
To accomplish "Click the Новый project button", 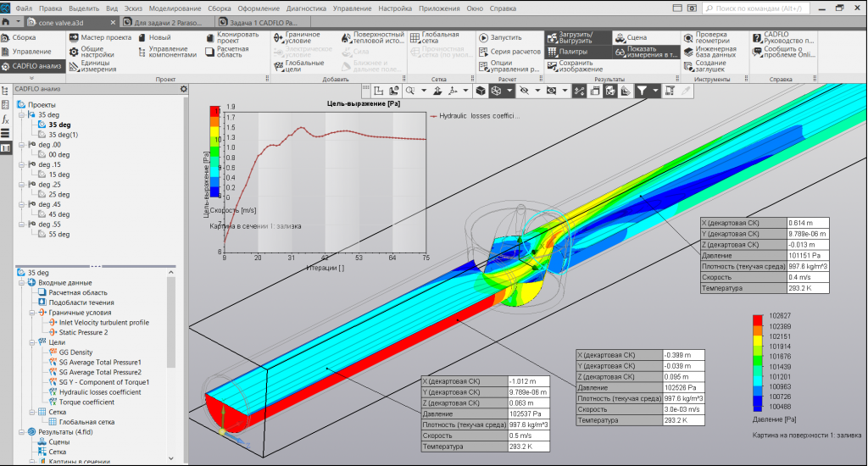I will coord(154,37).
